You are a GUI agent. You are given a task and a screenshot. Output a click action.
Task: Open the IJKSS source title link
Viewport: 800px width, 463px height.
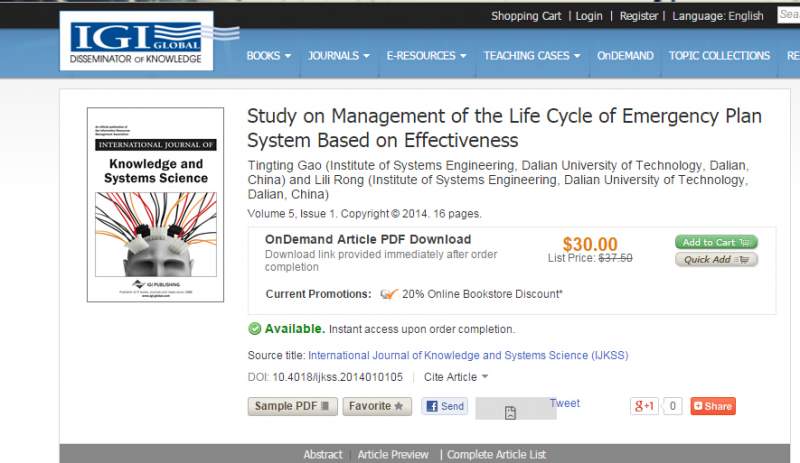click(x=468, y=355)
